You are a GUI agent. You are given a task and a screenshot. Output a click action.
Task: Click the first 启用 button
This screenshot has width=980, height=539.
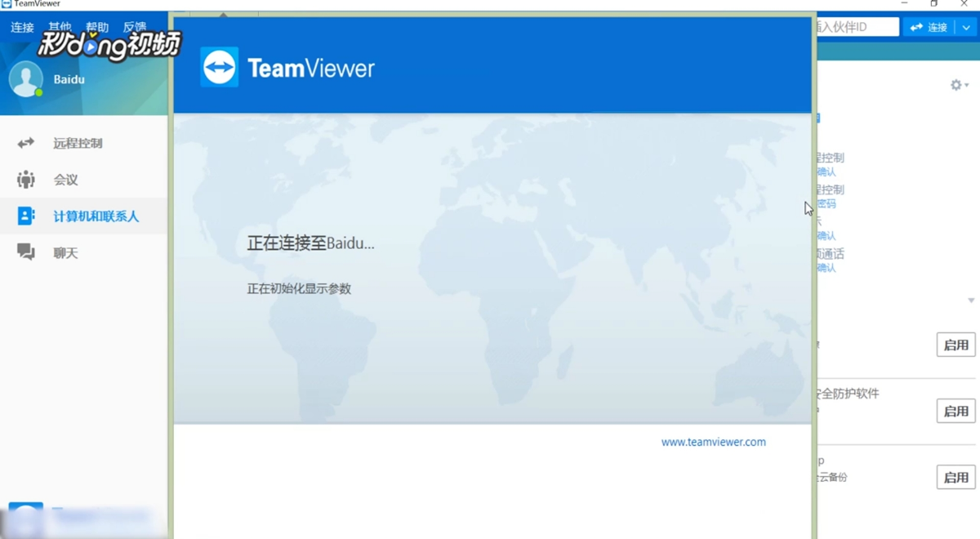pos(955,345)
